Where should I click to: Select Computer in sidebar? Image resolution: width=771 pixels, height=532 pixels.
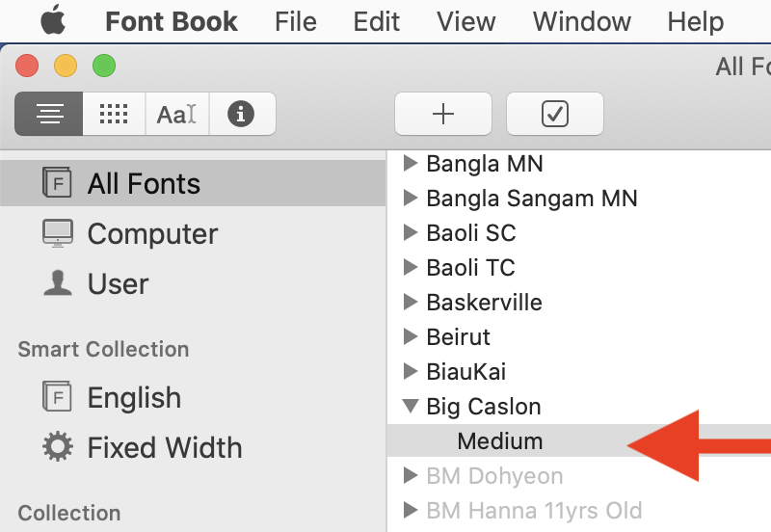193,233
